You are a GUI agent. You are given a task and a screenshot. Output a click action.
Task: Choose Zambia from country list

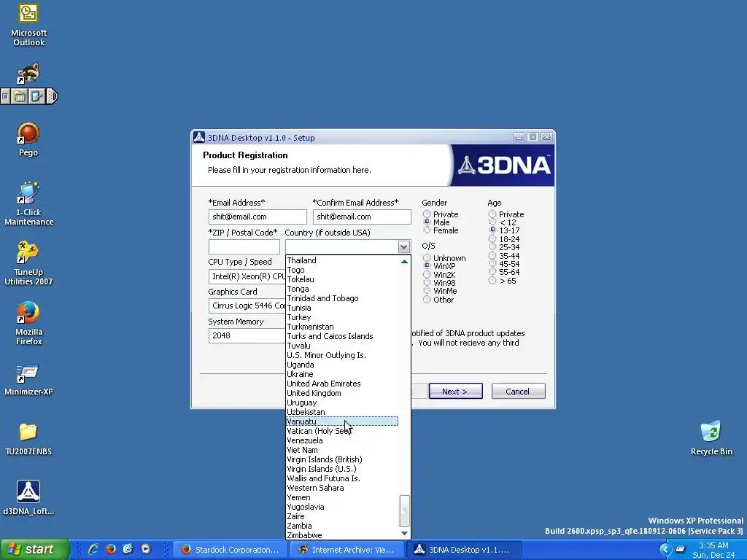[342, 526]
